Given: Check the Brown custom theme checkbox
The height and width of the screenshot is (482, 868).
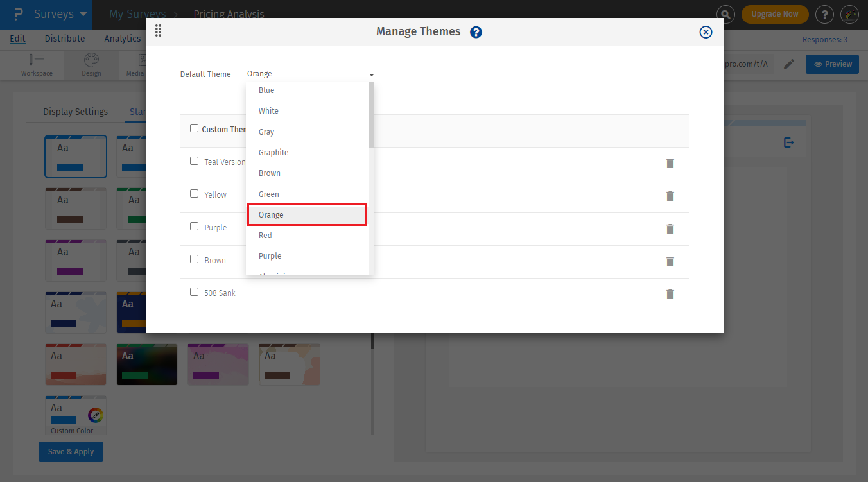Looking at the screenshot, I should 195,259.
